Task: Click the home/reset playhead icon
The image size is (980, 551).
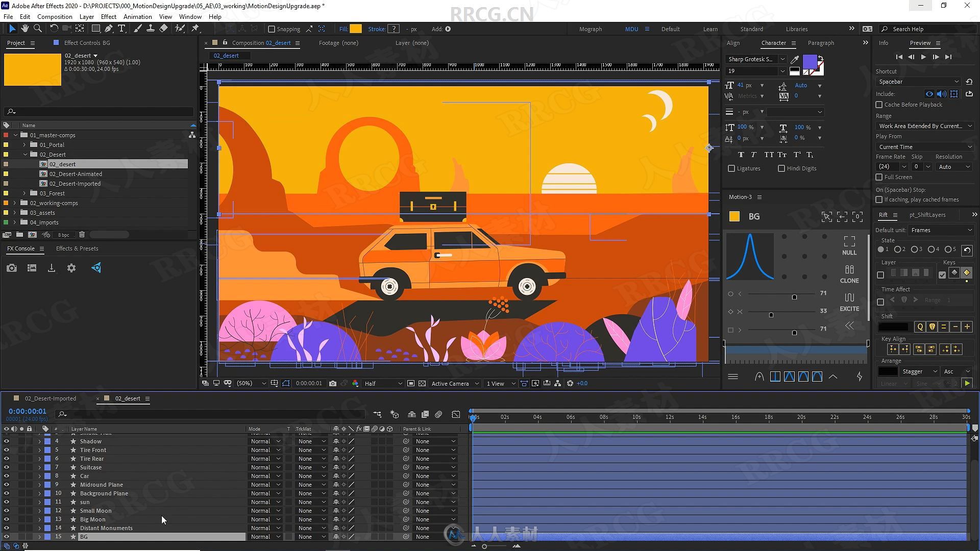Action: pos(898,57)
